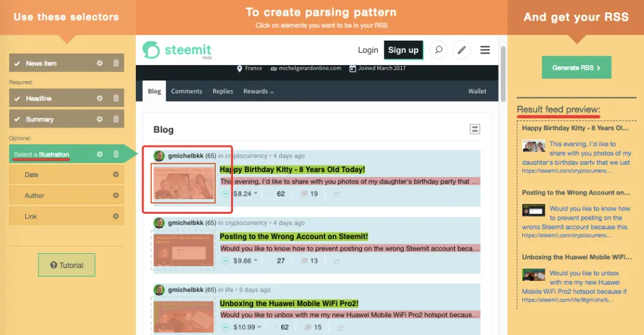This screenshot has width=644, height=335.
Task: Activate the Link optional selector
Action: (66, 216)
